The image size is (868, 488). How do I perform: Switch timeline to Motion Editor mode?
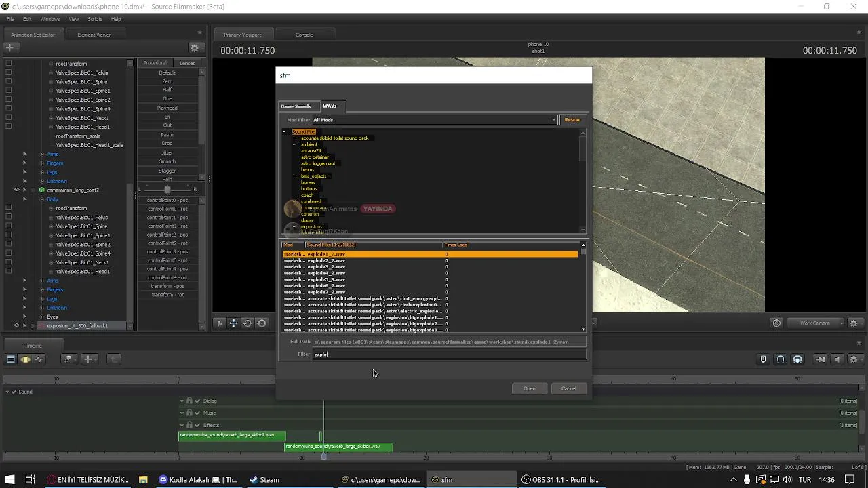tap(25, 359)
